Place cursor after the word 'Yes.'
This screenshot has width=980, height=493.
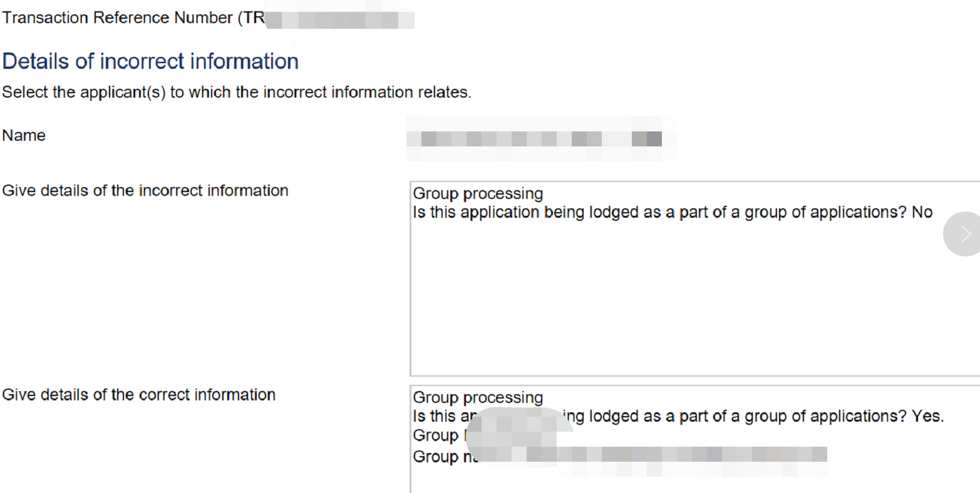pos(944,417)
